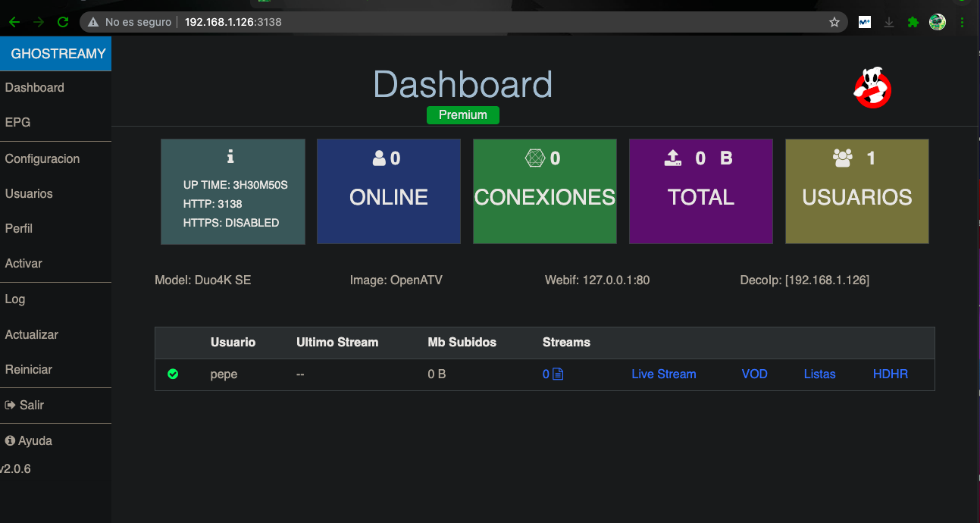Image resolution: width=980 pixels, height=523 pixels.
Task: Click the Listas link in user row
Action: pos(819,374)
